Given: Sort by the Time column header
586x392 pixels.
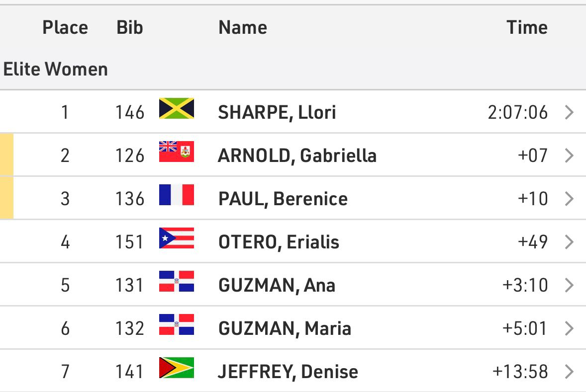Looking at the screenshot, I should tap(527, 28).
